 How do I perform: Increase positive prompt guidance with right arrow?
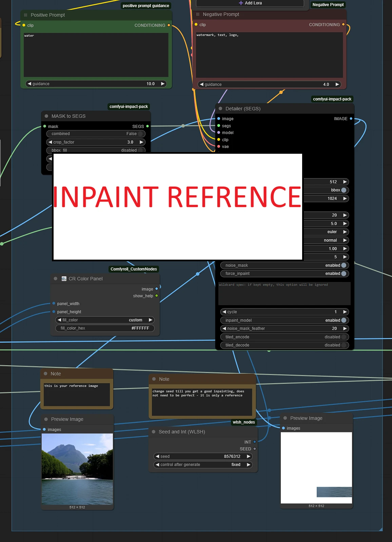(163, 84)
